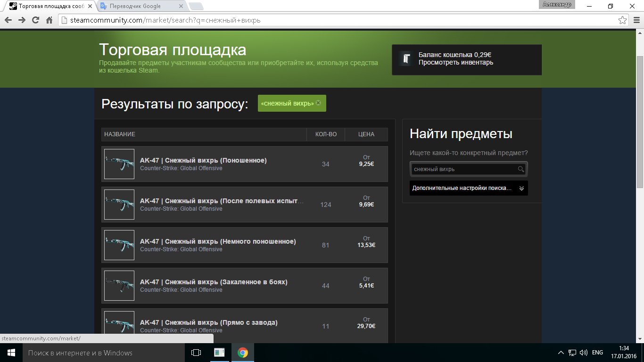Viewport: 644px width, 362px height.
Task: Reload the Steam market page
Action: 35,20
